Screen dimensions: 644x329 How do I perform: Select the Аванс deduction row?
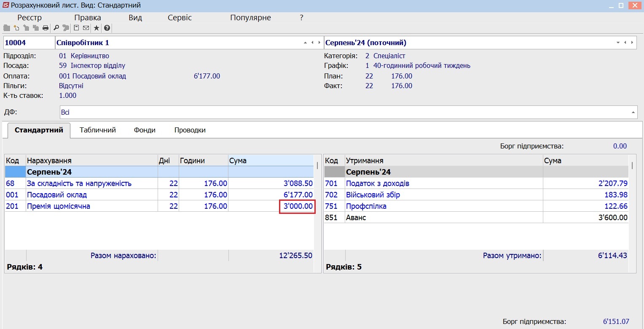tap(476, 218)
